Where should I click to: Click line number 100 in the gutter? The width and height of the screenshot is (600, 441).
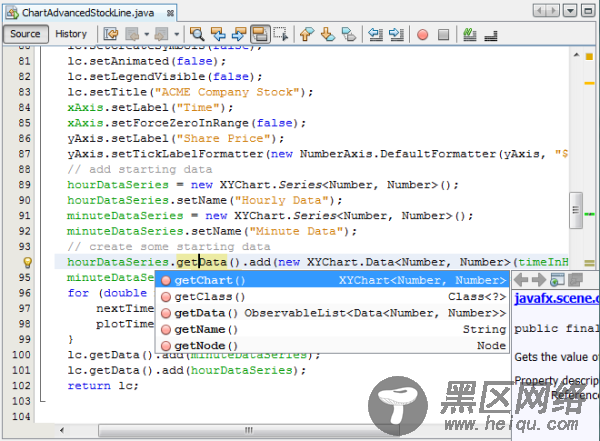tap(21, 354)
